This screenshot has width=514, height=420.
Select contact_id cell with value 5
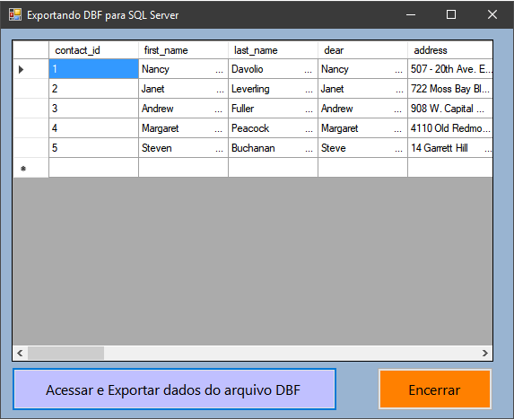click(x=94, y=148)
